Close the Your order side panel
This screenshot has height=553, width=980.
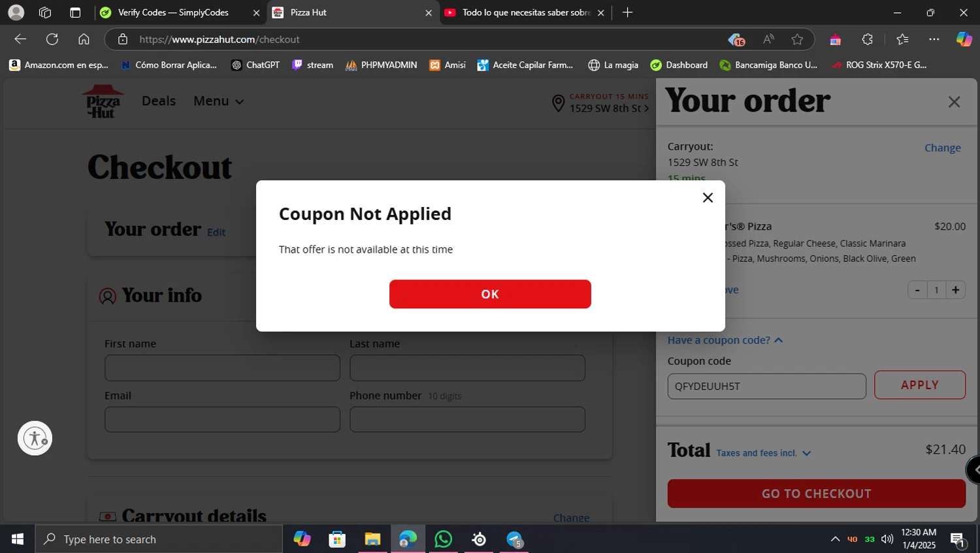coord(954,102)
